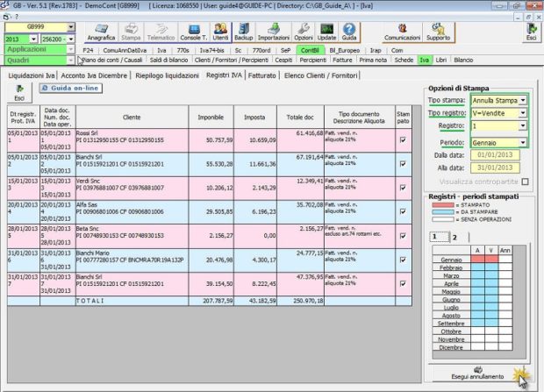Open the Comunicazioni icon
Viewport: 544px width, 392px height.
pos(402,32)
